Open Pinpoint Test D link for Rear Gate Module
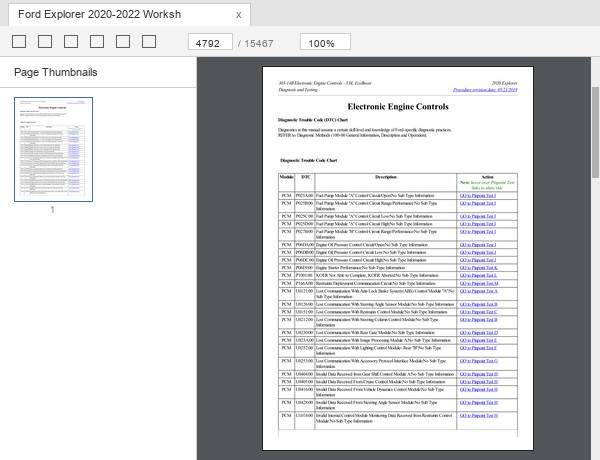 (x=478, y=333)
